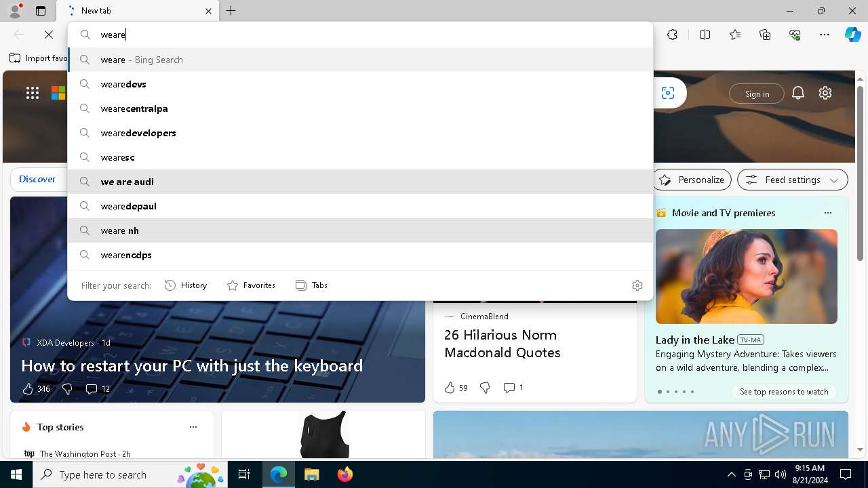
Task: Open the tab actions menu icon
Action: [x=41, y=11]
